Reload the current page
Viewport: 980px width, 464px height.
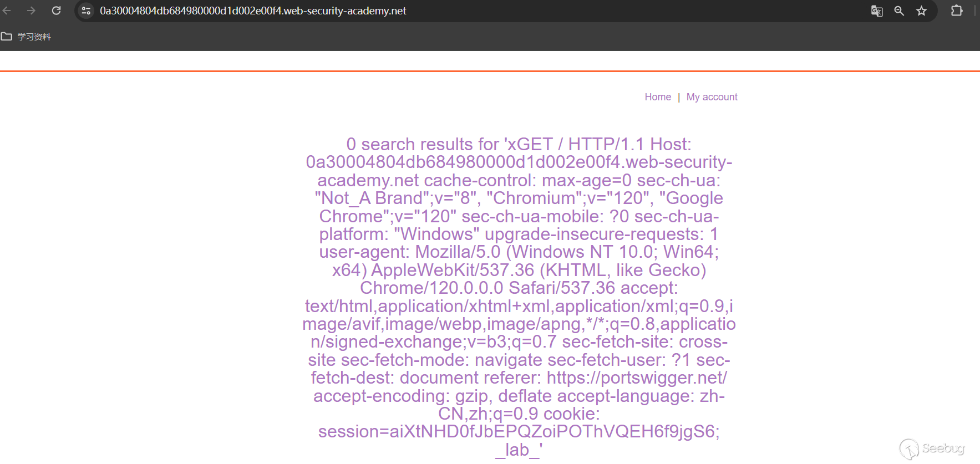tap(56, 11)
